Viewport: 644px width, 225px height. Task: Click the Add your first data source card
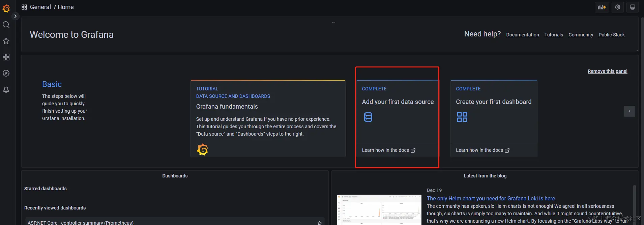(x=398, y=118)
